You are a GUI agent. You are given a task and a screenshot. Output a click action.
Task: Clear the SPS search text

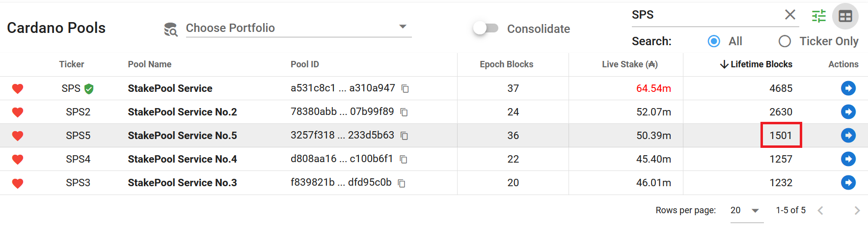coord(790,15)
